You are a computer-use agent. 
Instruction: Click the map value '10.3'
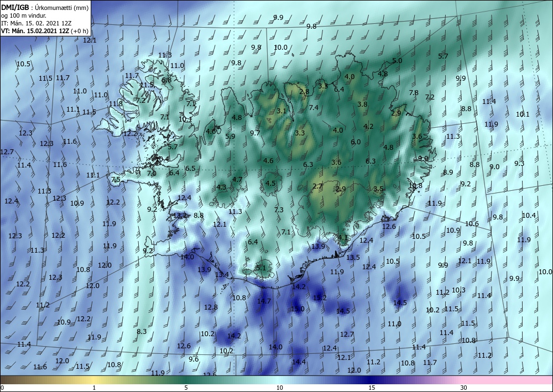coord(458,290)
